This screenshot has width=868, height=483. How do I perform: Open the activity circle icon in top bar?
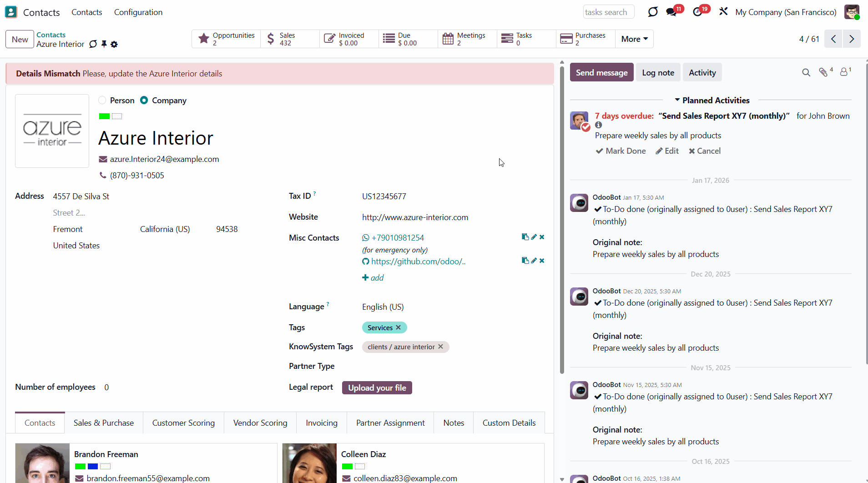coord(653,12)
